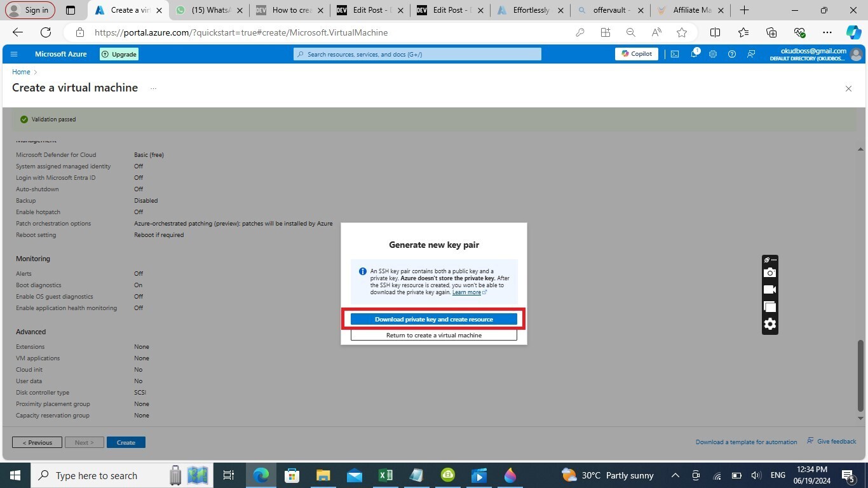This screenshot has width=868, height=488.
Task: Switch to the Effortlessly browser tab
Action: click(x=531, y=10)
